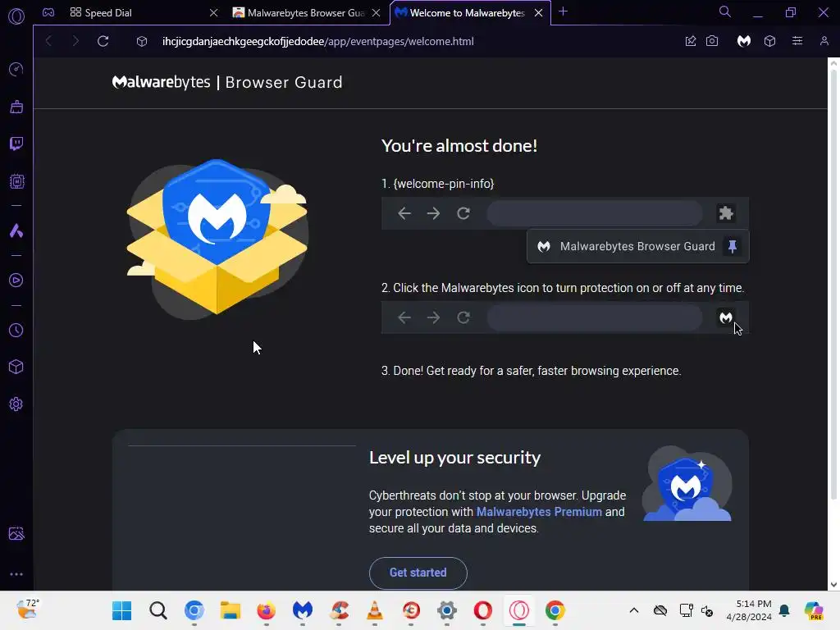
Task: Open extensions cube icon in toolbar
Action: click(x=769, y=41)
